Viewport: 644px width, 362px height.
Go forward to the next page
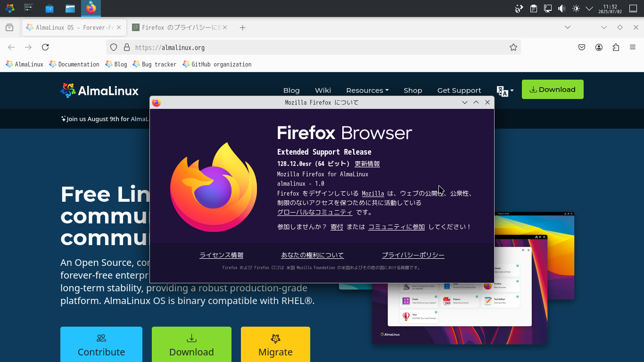click(28, 47)
